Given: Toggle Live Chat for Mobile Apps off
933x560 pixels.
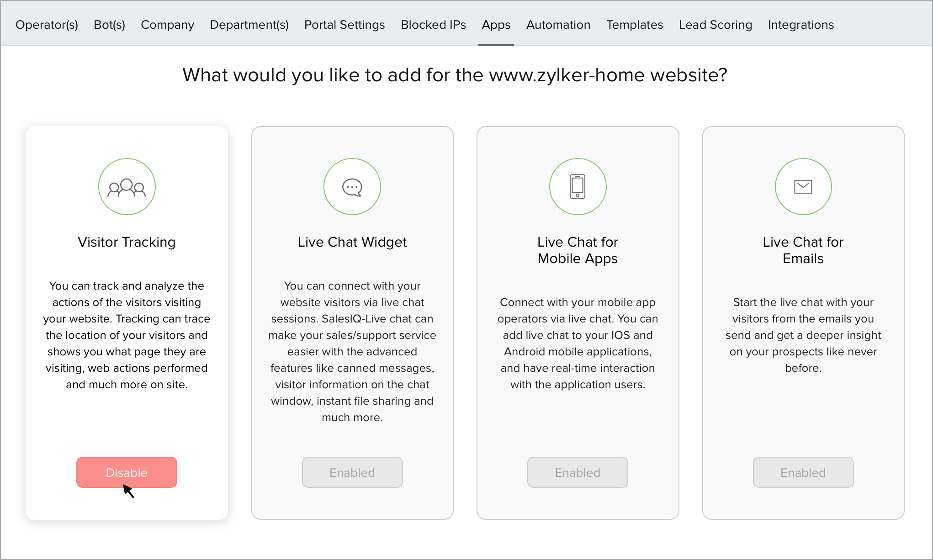Looking at the screenshot, I should point(578,472).
